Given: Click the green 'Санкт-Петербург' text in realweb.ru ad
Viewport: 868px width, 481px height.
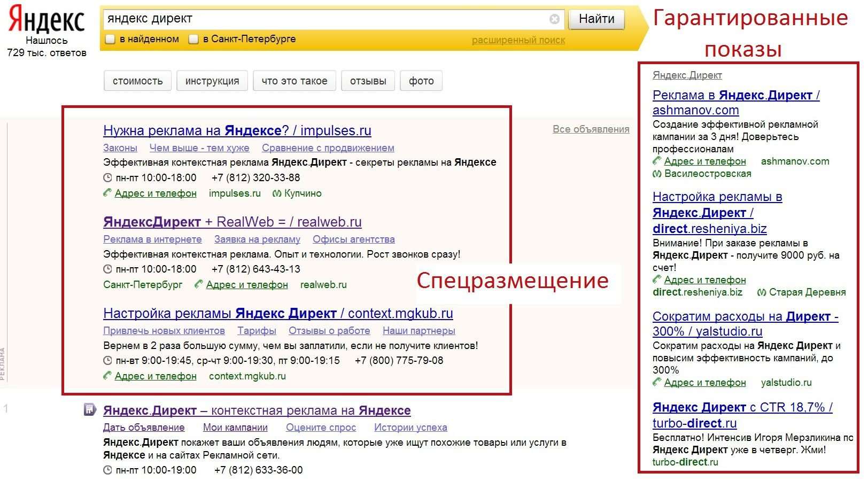Looking at the screenshot, I should 143,285.
